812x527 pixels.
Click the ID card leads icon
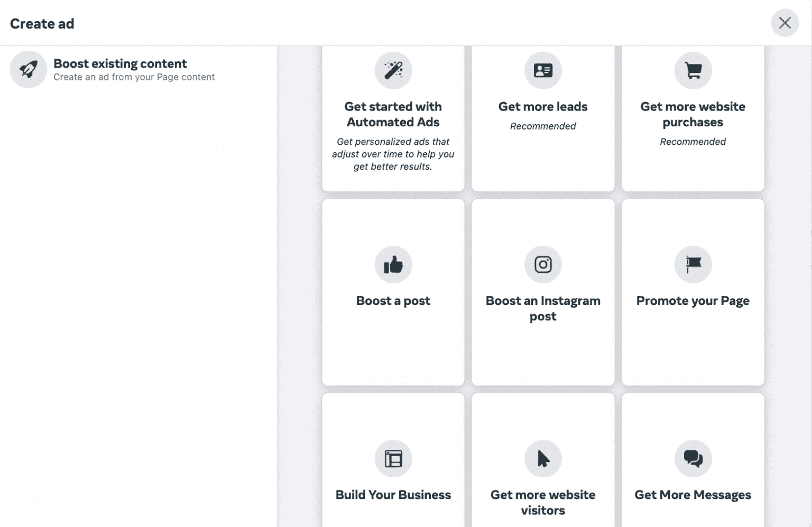pyautogui.click(x=543, y=70)
